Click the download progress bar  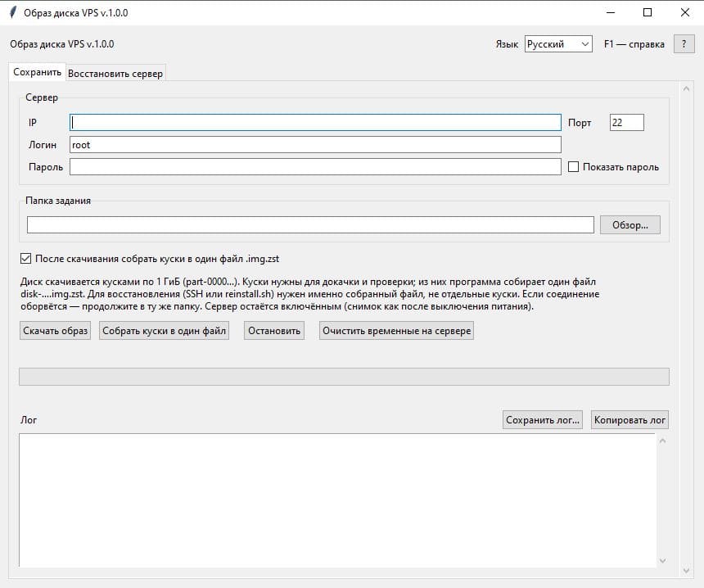click(344, 377)
